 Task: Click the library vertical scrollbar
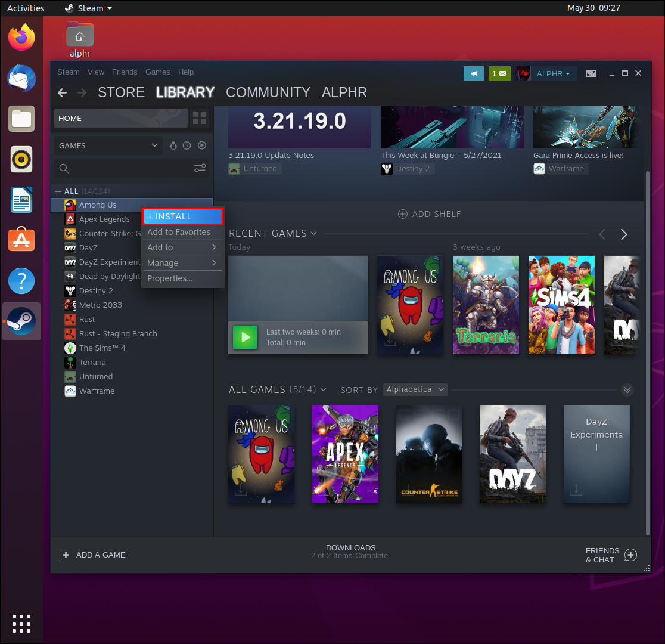click(x=647, y=352)
